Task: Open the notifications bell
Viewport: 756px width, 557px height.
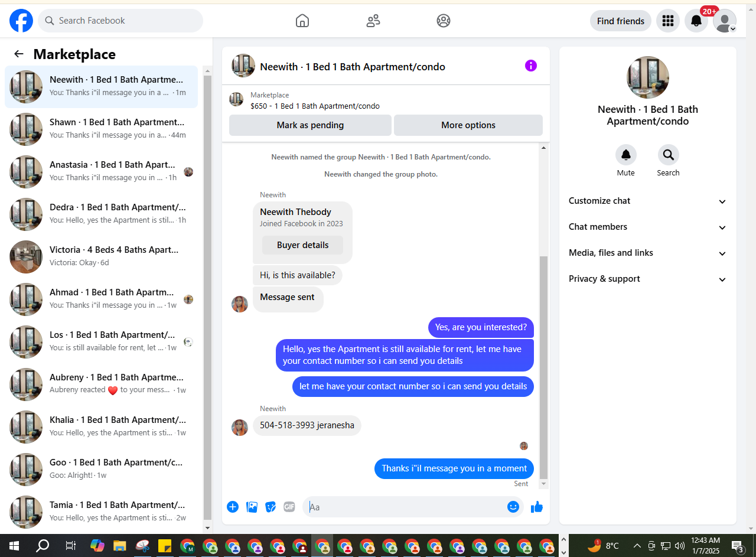Action: [696, 21]
